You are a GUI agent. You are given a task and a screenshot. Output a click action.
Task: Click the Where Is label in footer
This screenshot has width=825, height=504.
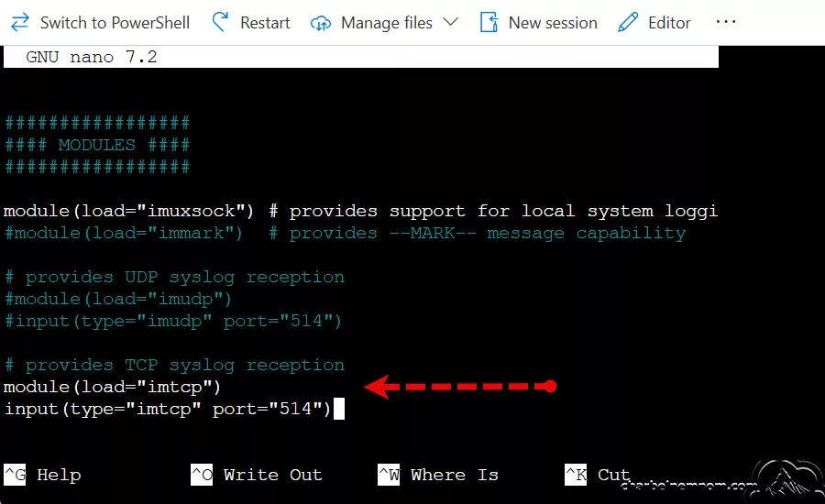pos(454,475)
